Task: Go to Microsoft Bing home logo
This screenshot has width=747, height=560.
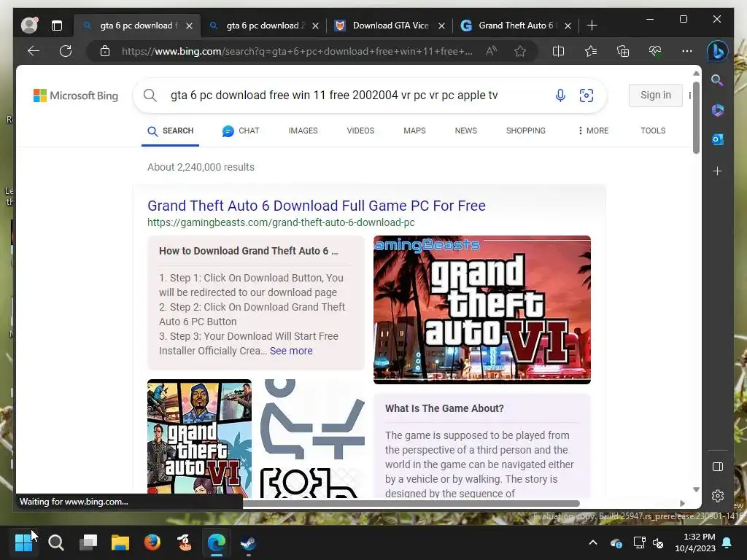Action: tap(76, 96)
